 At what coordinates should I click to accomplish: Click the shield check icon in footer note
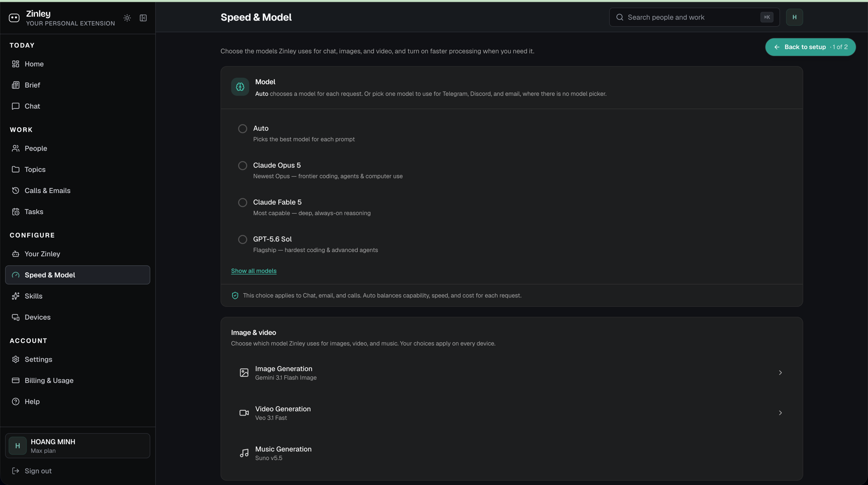235,296
